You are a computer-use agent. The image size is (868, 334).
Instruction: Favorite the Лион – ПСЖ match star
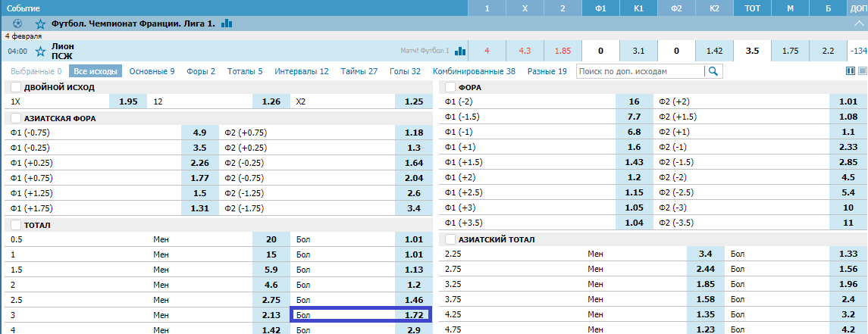[x=40, y=51]
